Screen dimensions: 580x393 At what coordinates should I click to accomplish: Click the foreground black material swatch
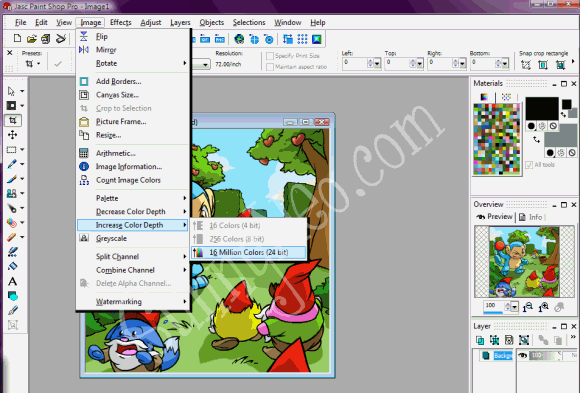pyautogui.click(x=542, y=108)
